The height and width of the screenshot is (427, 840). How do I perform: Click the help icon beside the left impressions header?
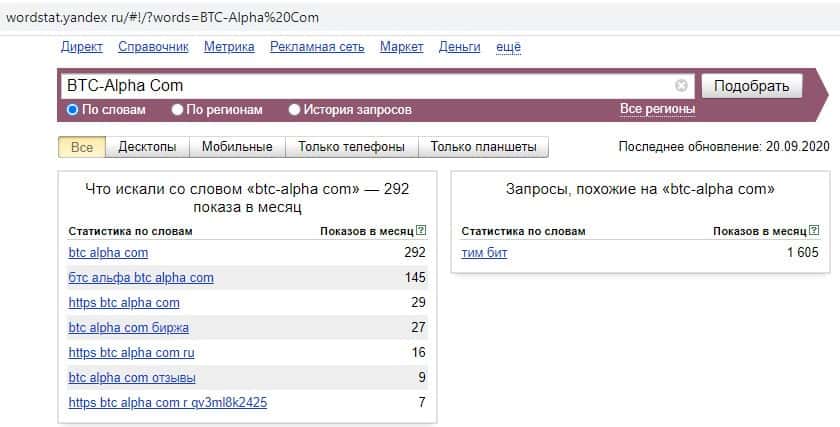(x=421, y=231)
